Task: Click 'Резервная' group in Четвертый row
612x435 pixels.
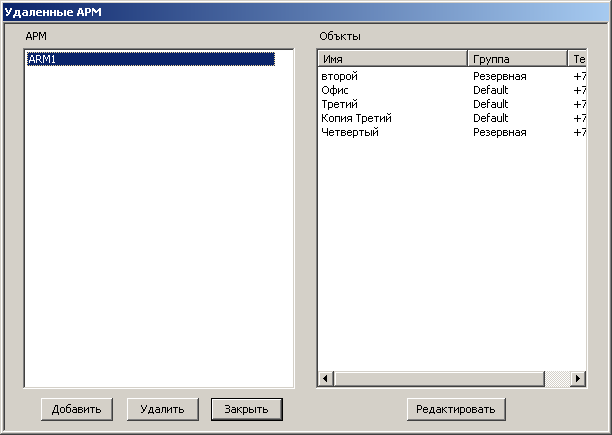Action: (500, 132)
